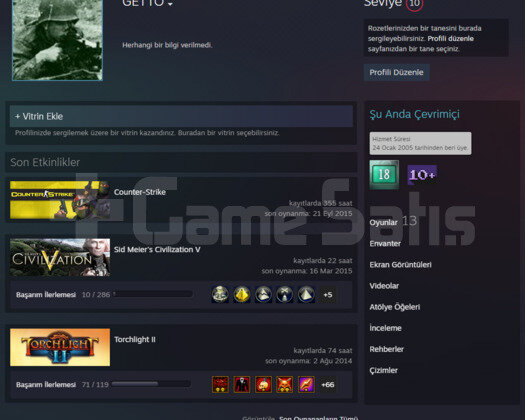Open the Counter-Strike title link
Screen dimensions: 525x420
click(140, 192)
